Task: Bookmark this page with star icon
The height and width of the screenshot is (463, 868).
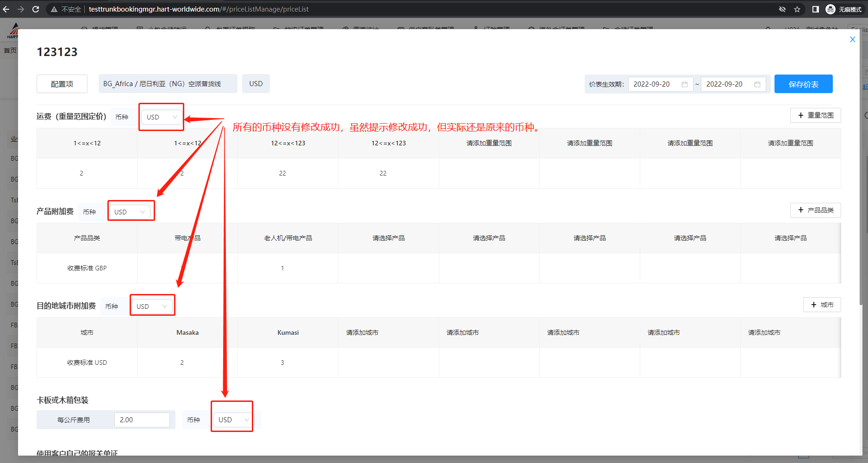Action: [x=797, y=9]
